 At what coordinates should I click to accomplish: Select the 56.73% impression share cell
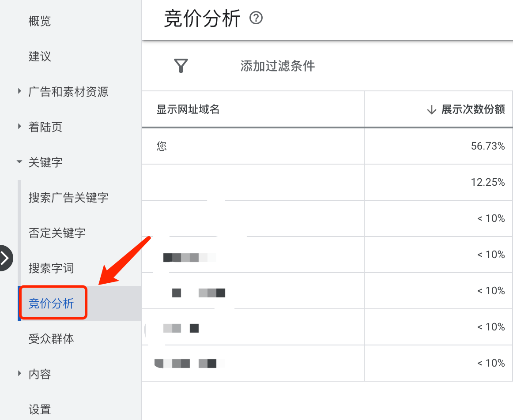click(x=487, y=146)
